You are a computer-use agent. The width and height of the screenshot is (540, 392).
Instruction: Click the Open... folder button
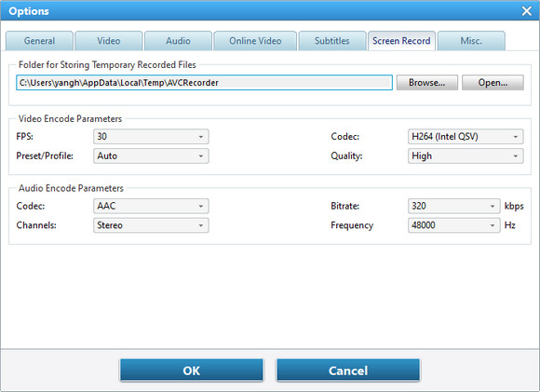coord(493,83)
